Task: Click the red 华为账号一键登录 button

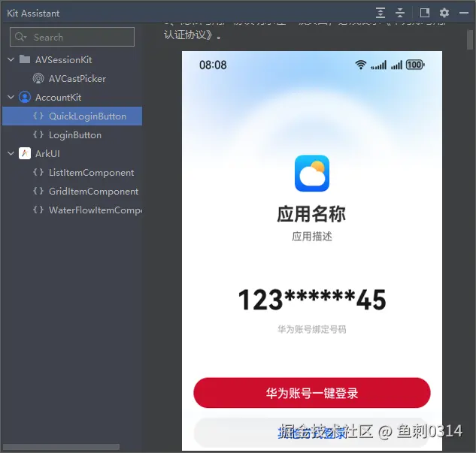Action: 312,393
